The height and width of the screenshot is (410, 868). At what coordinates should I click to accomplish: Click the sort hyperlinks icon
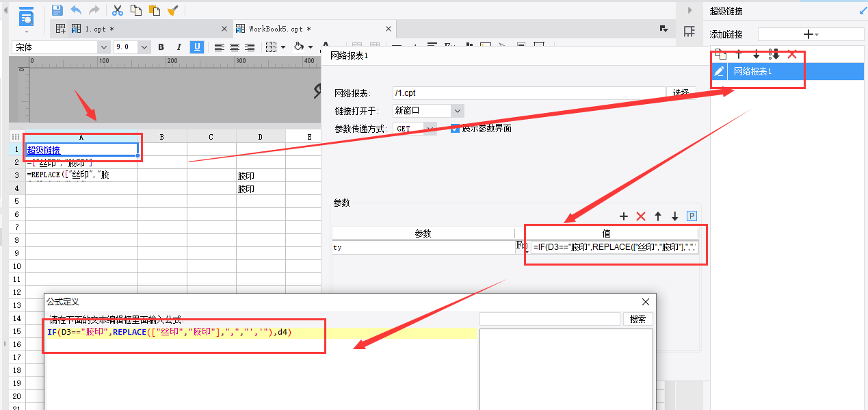pos(774,54)
